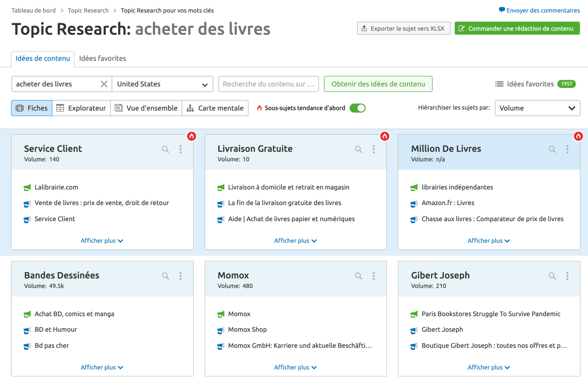Click the flame icon on Livraison Gratuite card
588x382 pixels.
tap(385, 136)
